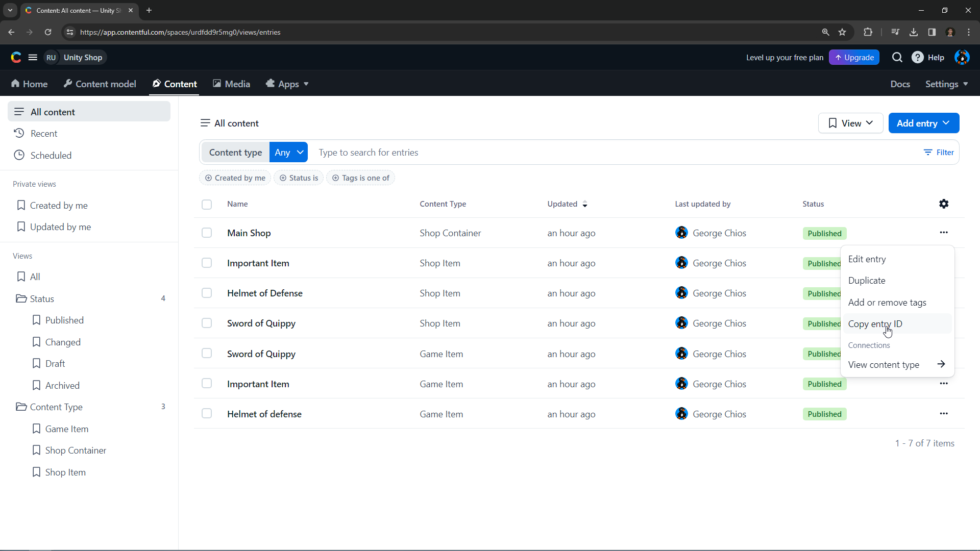Click the Add entry button
This screenshot has height=551, width=980.
923,123
